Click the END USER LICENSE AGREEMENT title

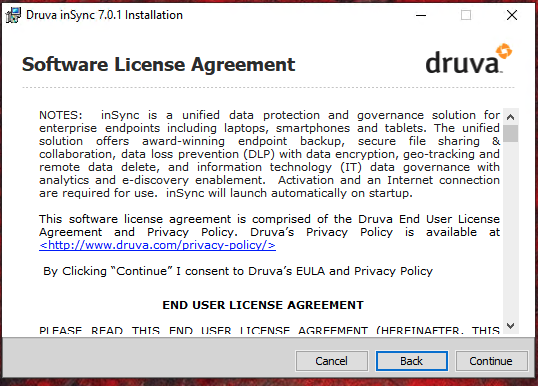[x=263, y=305]
